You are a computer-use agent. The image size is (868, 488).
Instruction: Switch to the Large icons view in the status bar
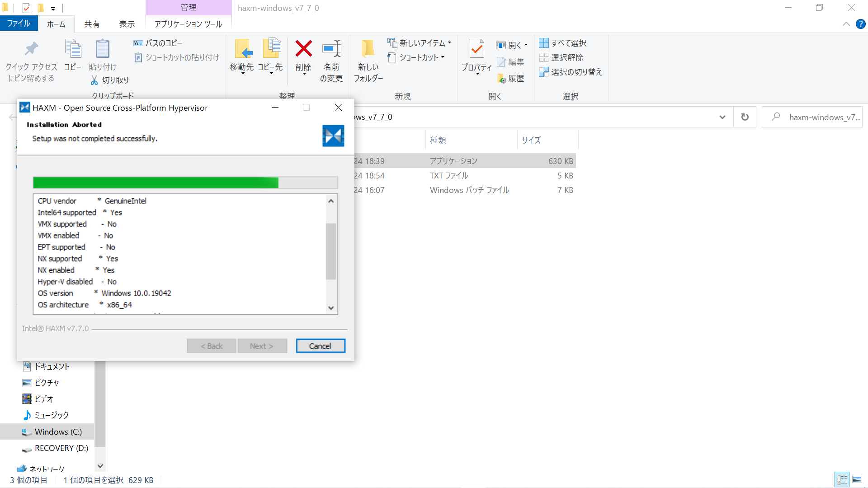tap(857, 479)
